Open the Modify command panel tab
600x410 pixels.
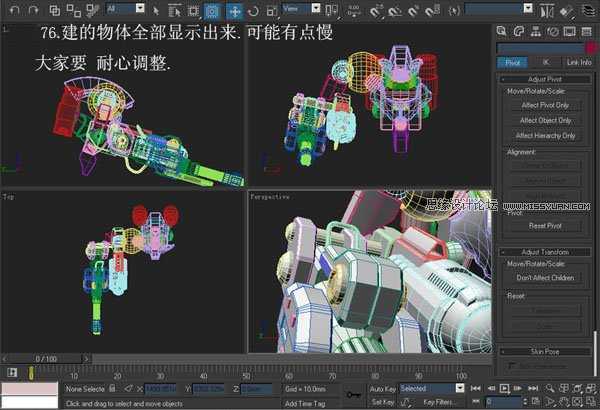click(x=518, y=31)
